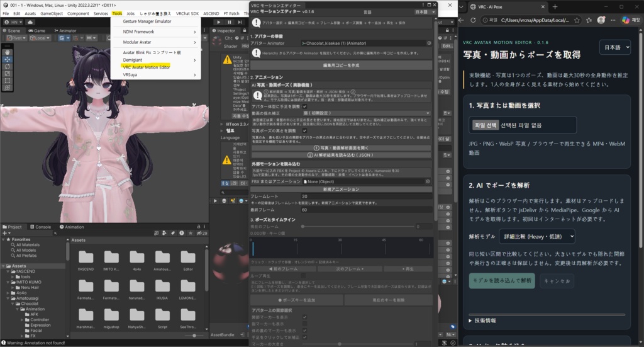Viewport: 644px width, 347px height.
Task: Open the HN account dropdown
Action: [14, 22]
